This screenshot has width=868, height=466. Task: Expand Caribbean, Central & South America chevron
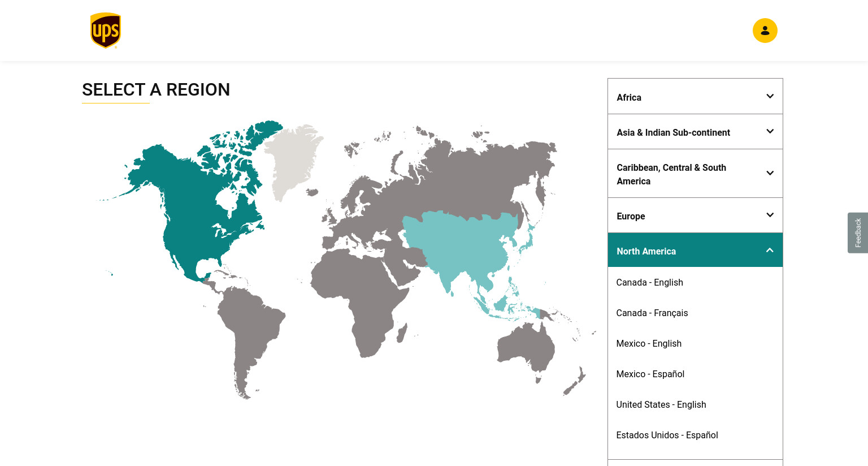(x=770, y=174)
